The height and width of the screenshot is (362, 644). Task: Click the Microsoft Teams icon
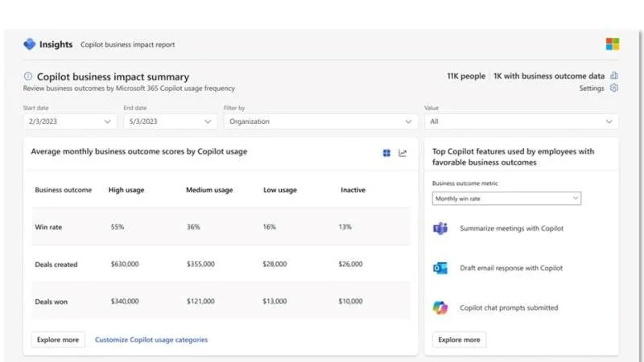point(440,228)
